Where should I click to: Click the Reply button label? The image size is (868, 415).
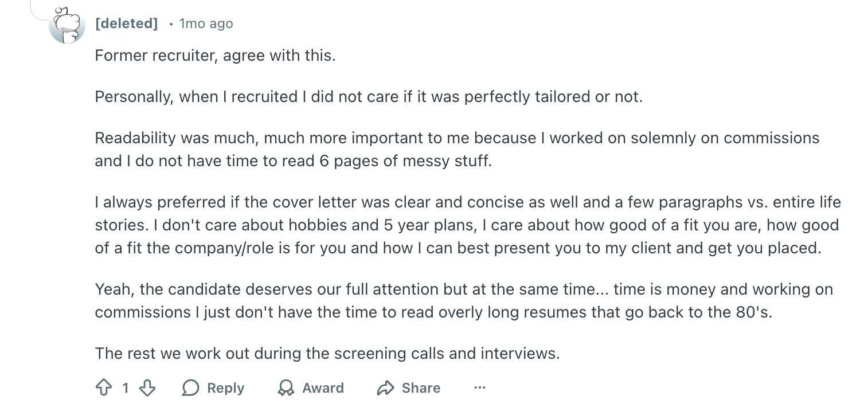pyautogui.click(x=225, y=387)
